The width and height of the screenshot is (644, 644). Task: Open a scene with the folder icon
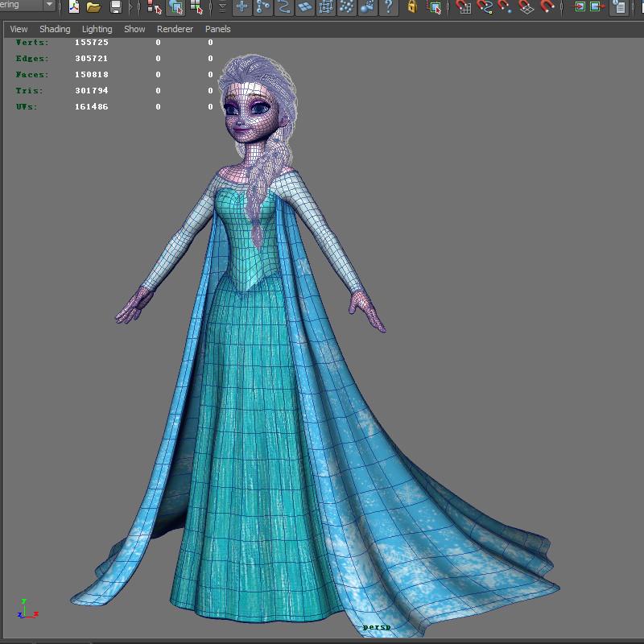[x=94, y=7]
